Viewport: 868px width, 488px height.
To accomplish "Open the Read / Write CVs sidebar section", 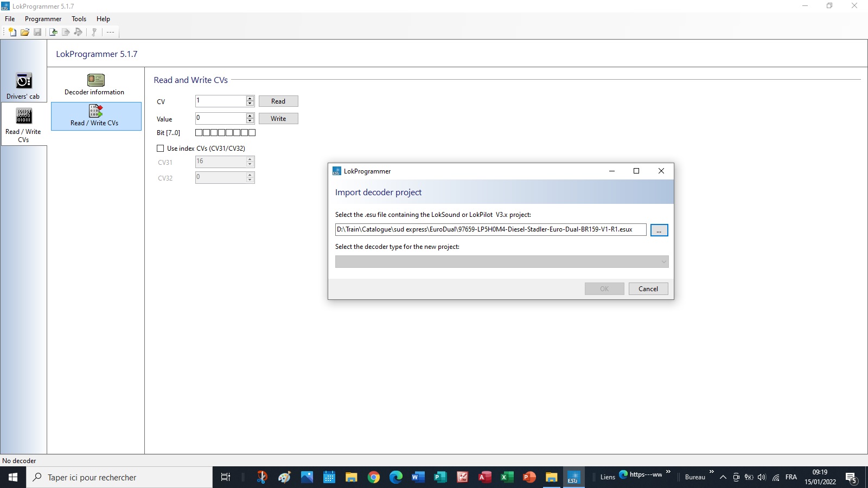I will click(23, 124).
